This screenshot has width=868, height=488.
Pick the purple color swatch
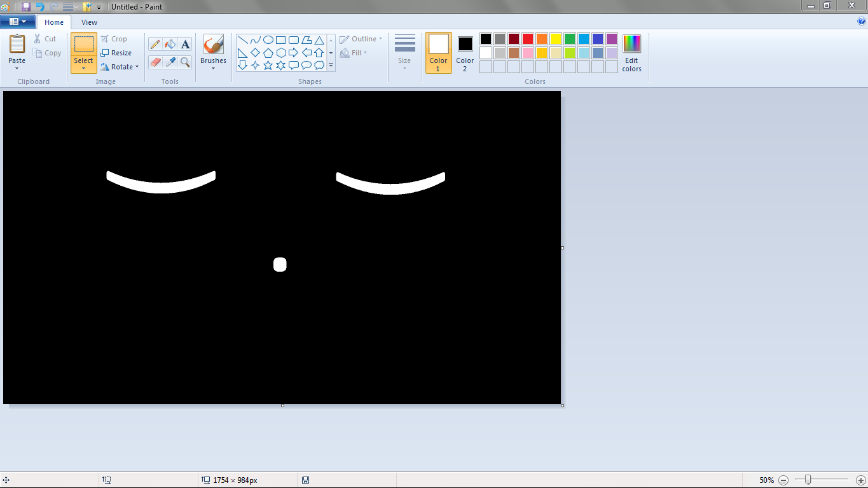click(612, 39)
